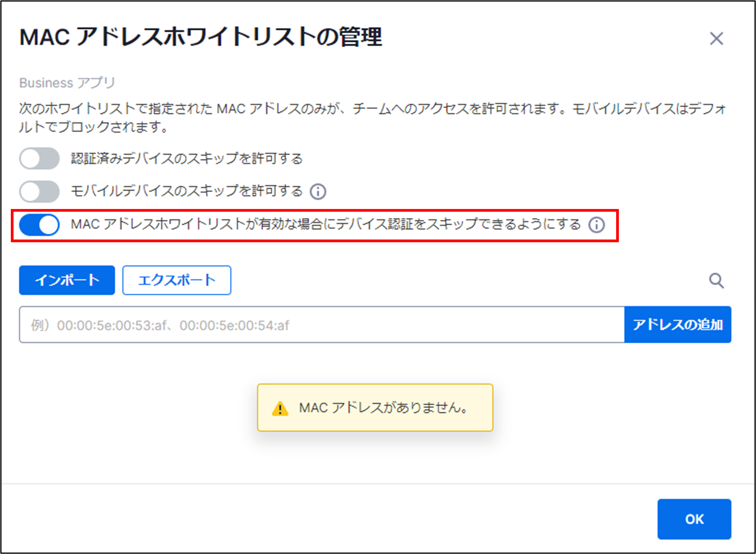The height and width of the screenshot is (554, 756).
Task: Toggle 認証済みデバイスのスキップを許可する switch
Action: 39,158
